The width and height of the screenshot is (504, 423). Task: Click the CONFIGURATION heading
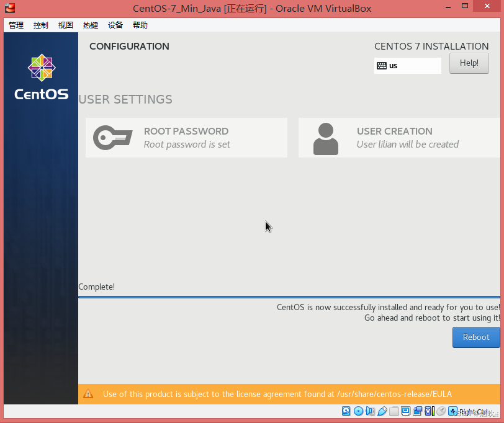pos(129,47)
